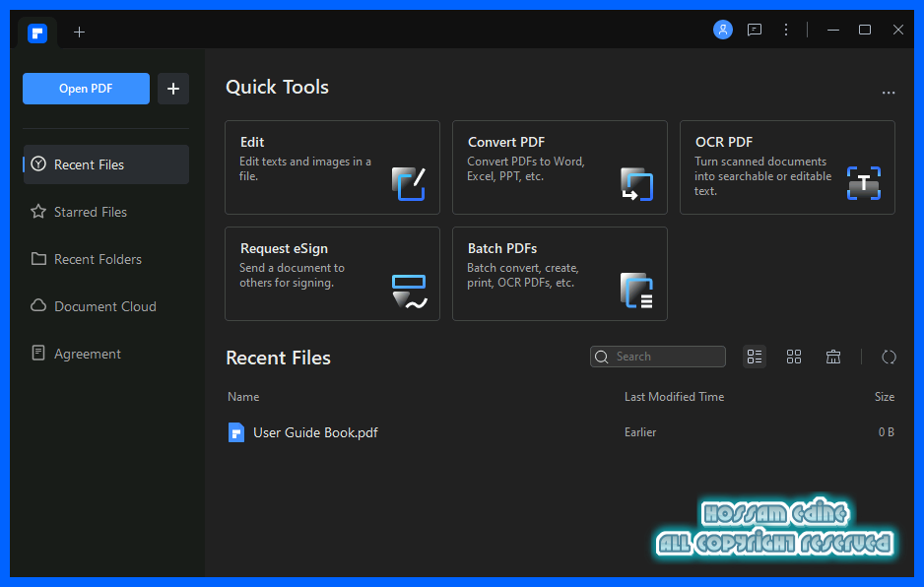Viewport: 924px width, 587px height.
Task: Open the Request eSign tool card
Action: click(x=332, y=274)
